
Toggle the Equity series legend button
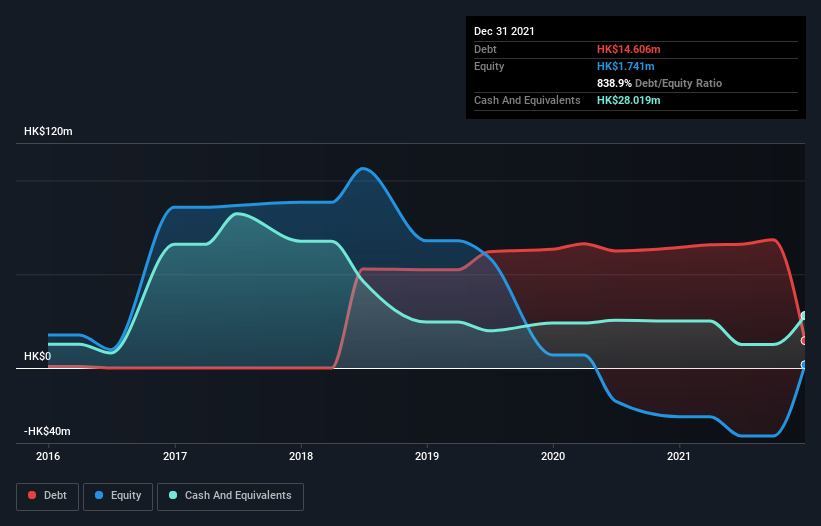pyautogui.click(x=118, y=496)
